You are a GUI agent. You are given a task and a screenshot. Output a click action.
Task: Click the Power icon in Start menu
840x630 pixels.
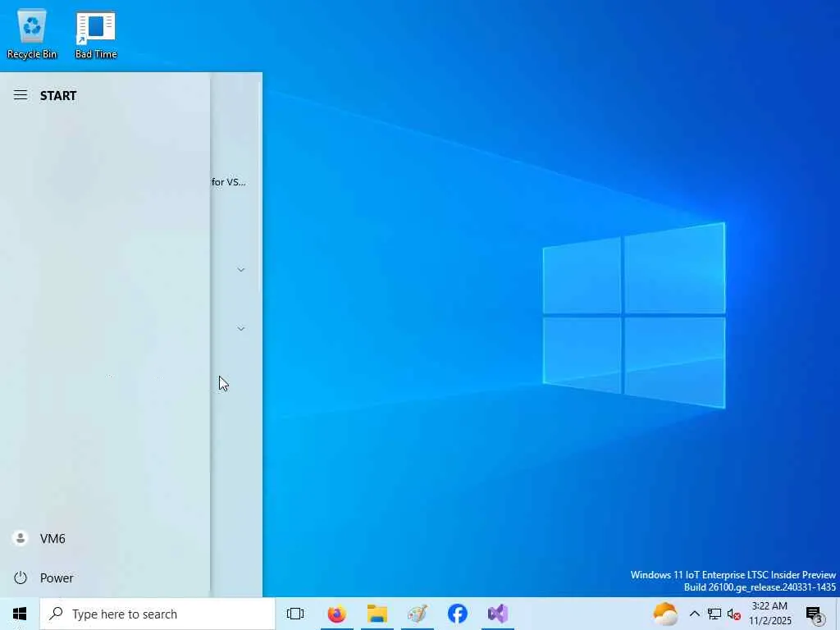(x=21, y=578)
